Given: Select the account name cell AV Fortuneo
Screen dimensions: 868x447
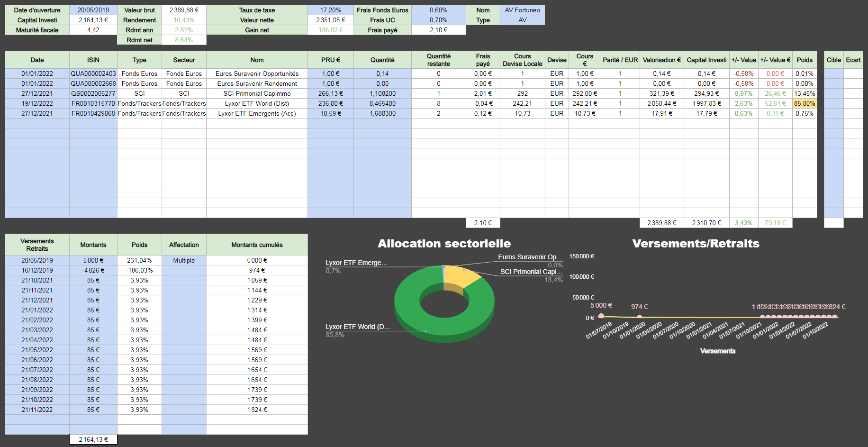Looking at the screenshot, I should point(523,10).
